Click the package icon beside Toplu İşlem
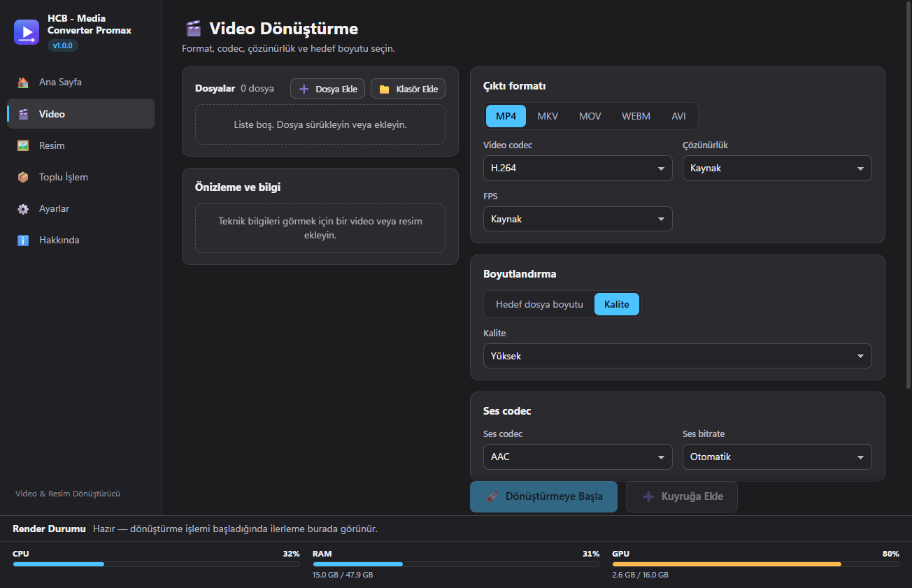This screenshot has height=588, width=912. click(23, 177)
